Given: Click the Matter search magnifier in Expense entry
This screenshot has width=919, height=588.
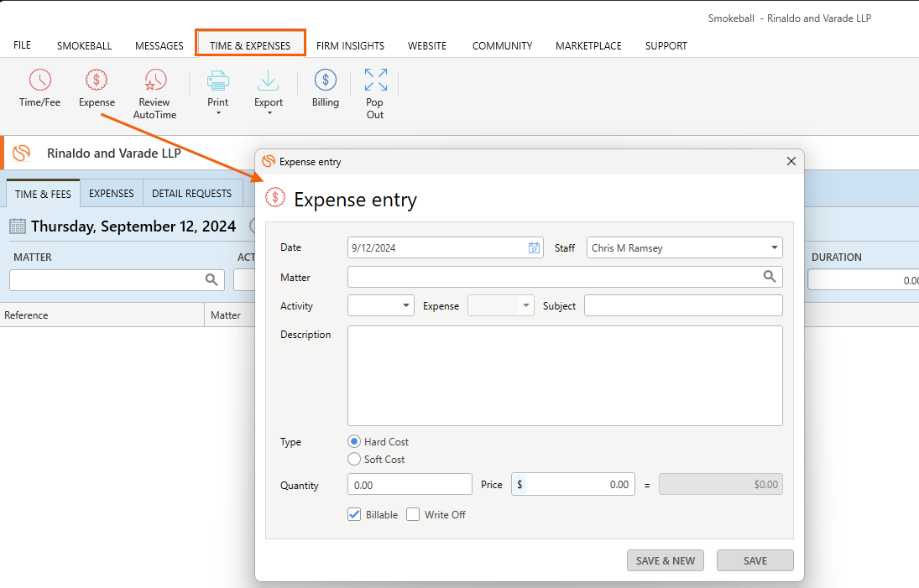Looking at the screenshot, I should click(770, 277).
